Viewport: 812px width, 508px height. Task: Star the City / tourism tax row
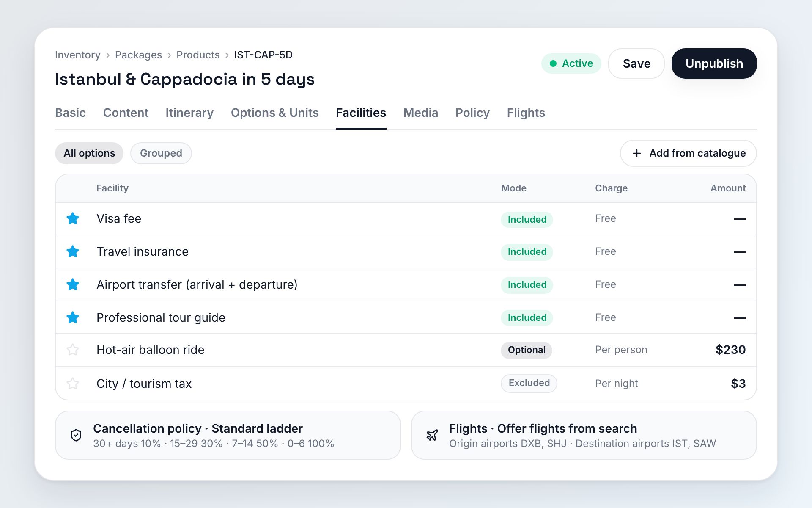point(73,384)
